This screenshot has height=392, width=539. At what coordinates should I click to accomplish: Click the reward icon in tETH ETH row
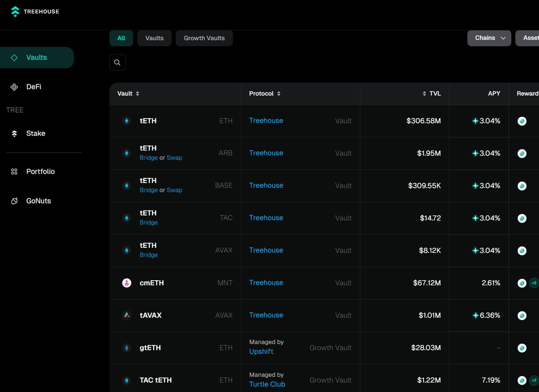tap(522, 121)
